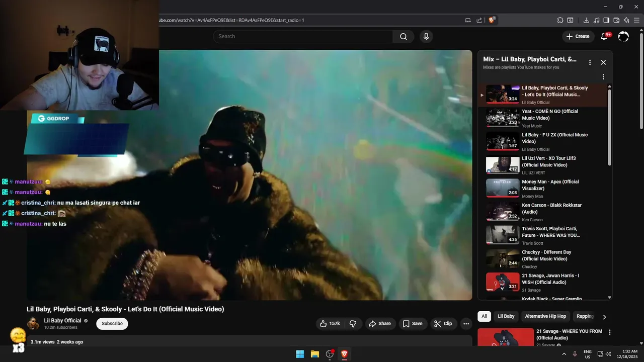Open the Lil Baby Official channel link
Image resolution: width=644 pixels, height=362 pixels.
[62, 321]
